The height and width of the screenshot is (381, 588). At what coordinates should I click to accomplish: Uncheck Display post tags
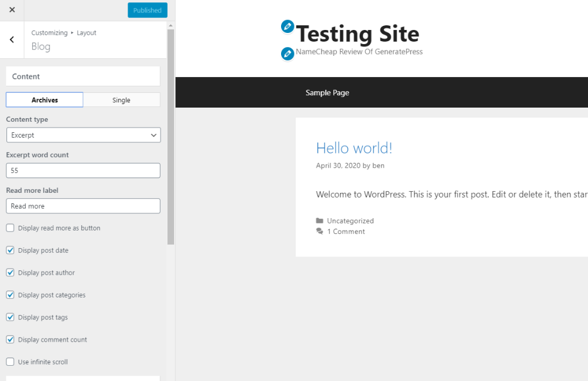(10, 317)
